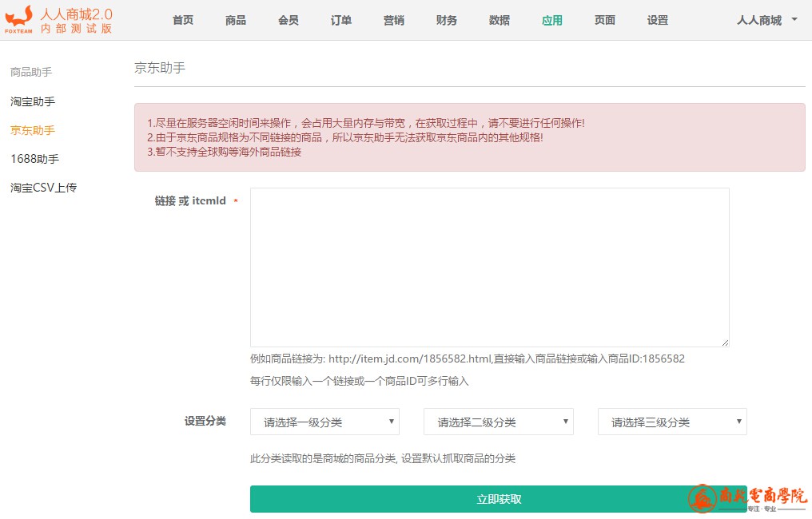Open the 商品 menu
This screenshot has width=812, height=519.
[236, 20]
